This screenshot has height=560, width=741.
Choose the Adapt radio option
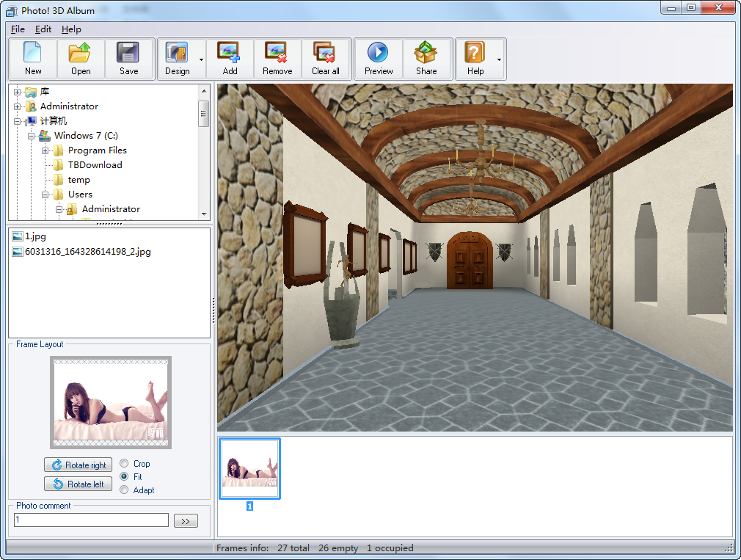(124, 490)
